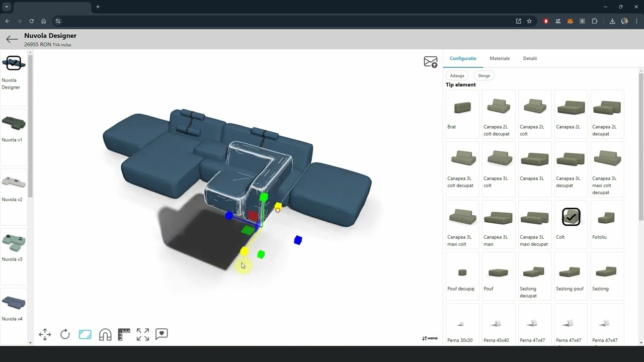
Task: Choose the Perna 45x40 pillow
Action: [x=499, y=325]
